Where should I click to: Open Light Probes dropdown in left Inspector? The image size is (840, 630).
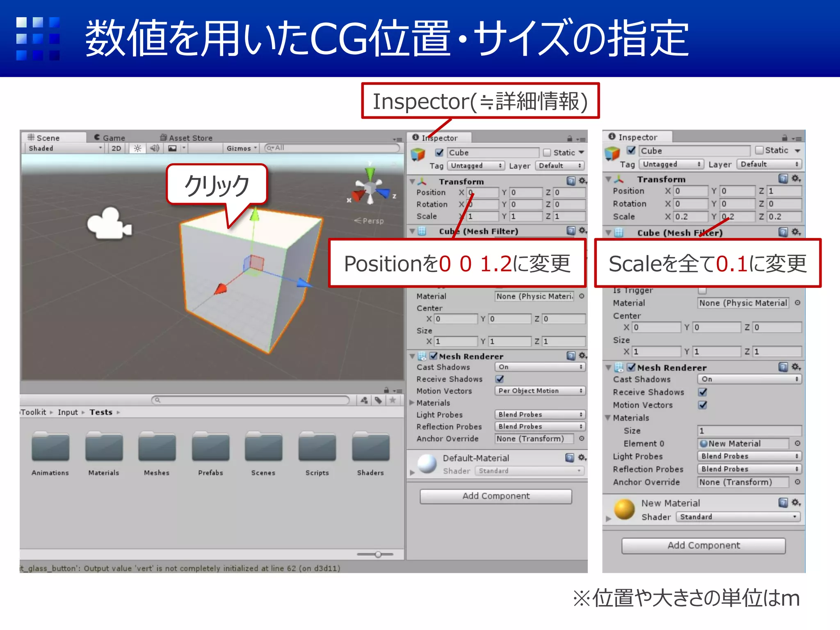coord(540,415)
